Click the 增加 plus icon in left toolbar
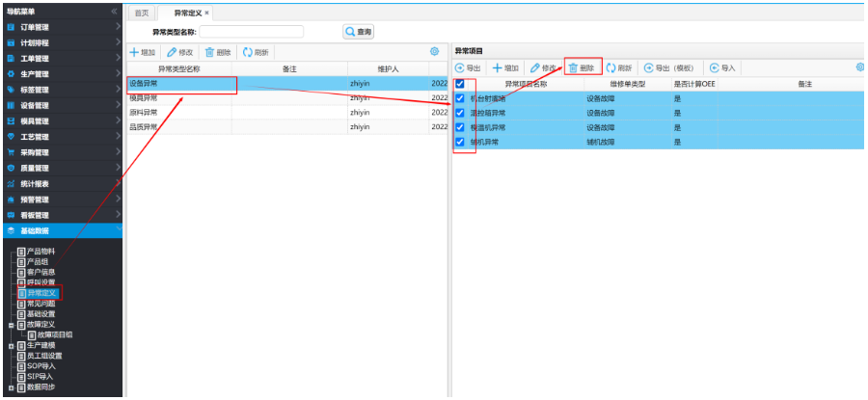This screenshot has height=400, width=868. pos(135,51)
